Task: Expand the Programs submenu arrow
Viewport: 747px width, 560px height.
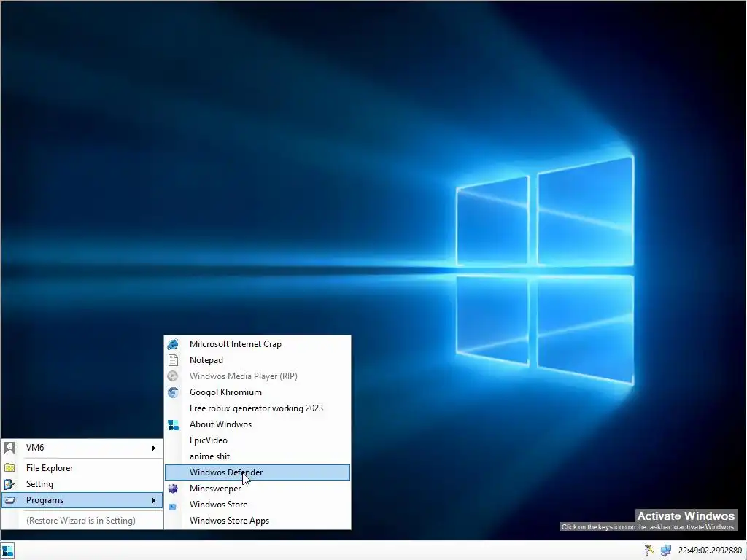Action: pos(153,500)
